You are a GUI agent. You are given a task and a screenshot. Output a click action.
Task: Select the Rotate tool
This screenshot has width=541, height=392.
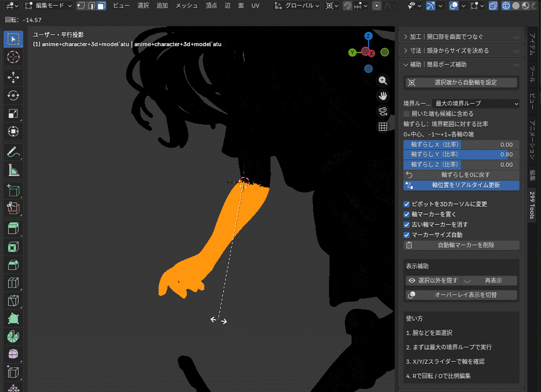pos(13,95)
